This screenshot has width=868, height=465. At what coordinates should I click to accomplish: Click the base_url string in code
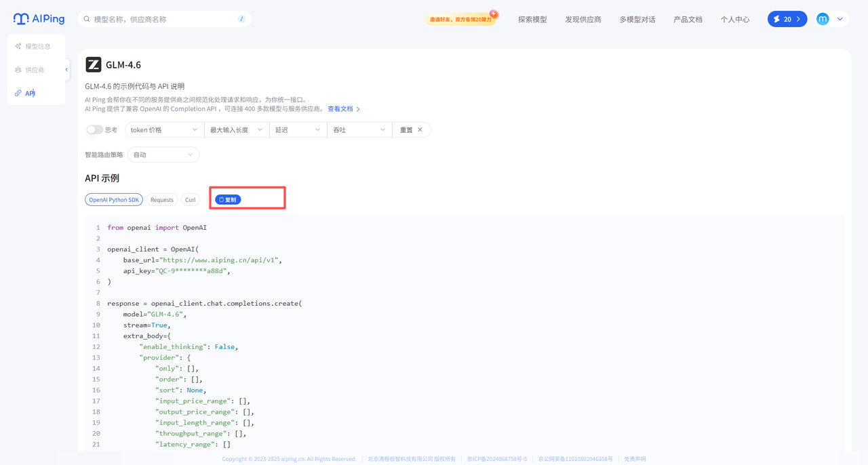[x=220, y=260]
